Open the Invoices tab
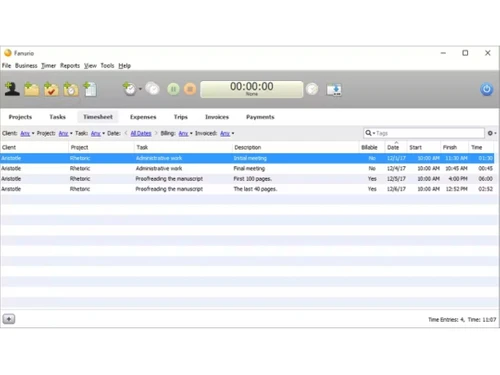 coord(217,117)
